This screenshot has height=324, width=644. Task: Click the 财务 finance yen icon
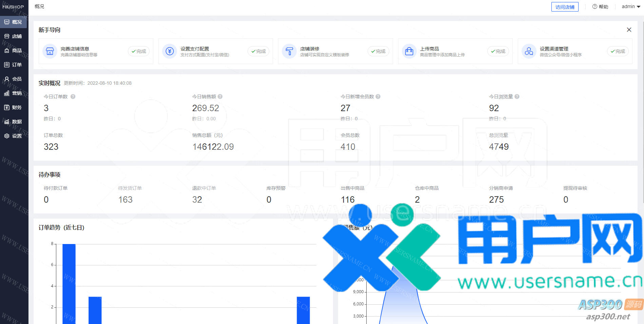[7, 107]
